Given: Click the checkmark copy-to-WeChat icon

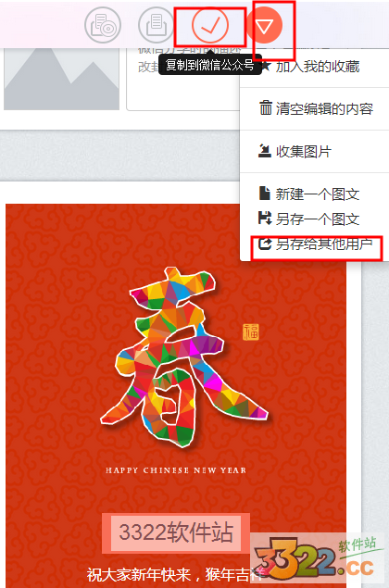Looking at the screenshot, I should tap(210, 25).
